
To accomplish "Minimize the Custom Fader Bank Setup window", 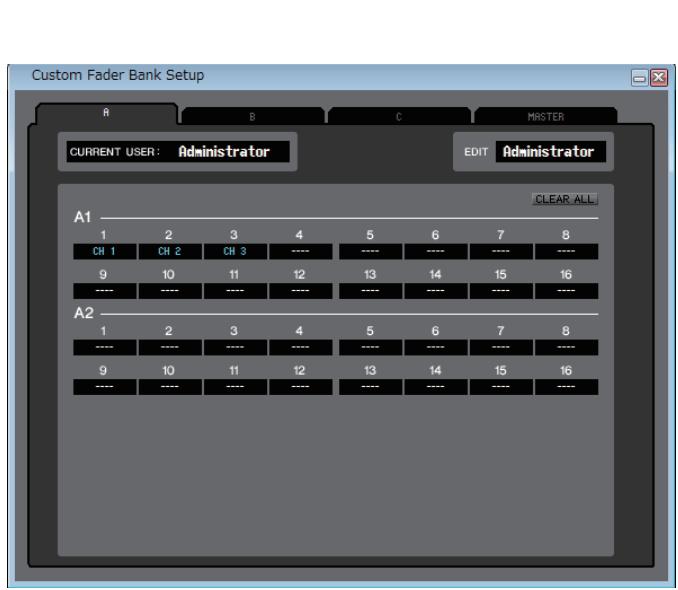I will [639, 78].
